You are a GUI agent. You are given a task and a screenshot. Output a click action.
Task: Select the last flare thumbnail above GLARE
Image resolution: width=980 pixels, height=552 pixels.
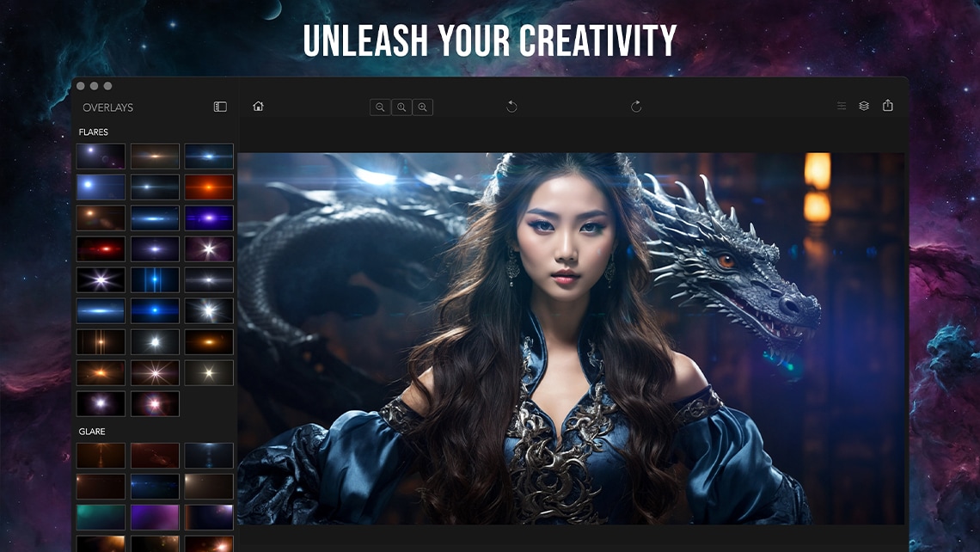point(155,403)
